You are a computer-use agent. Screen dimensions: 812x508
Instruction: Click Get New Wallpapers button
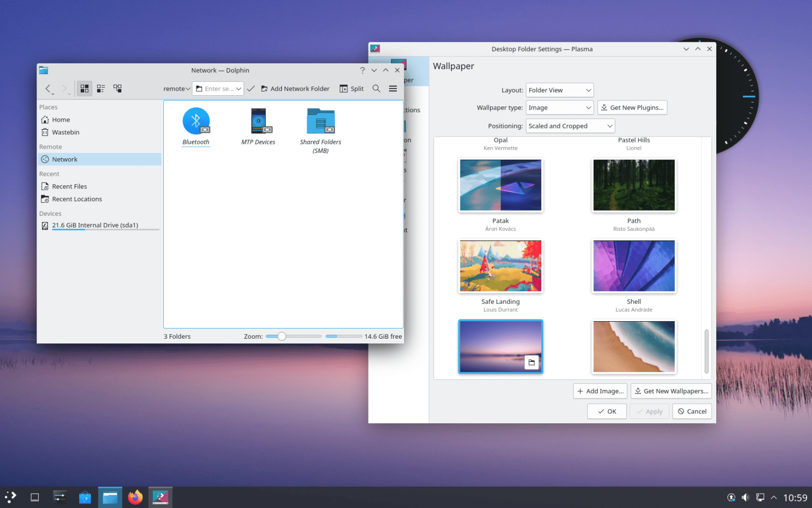pos(671,391)
